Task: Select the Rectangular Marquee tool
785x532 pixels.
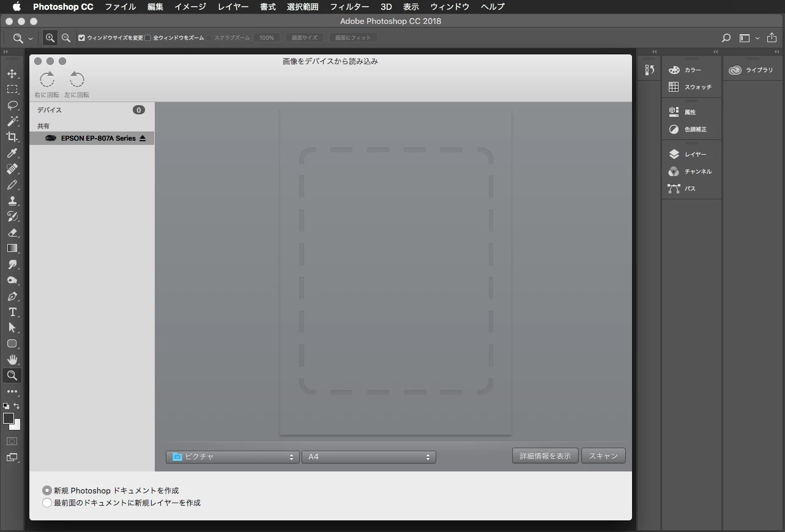Action: tap(12, 89)
